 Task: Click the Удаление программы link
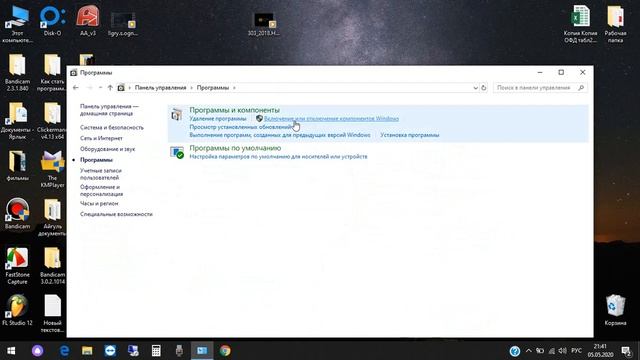click(x=218, y=118)
